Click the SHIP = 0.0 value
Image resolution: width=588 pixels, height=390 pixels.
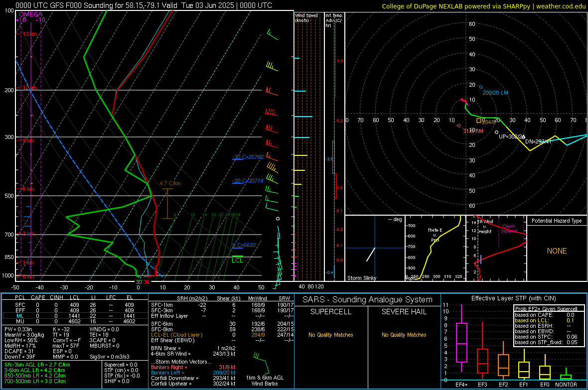(117, 381)
